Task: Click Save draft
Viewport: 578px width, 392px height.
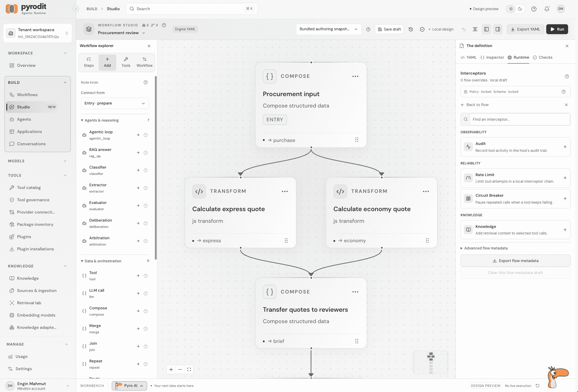Action: click(389, 29)
